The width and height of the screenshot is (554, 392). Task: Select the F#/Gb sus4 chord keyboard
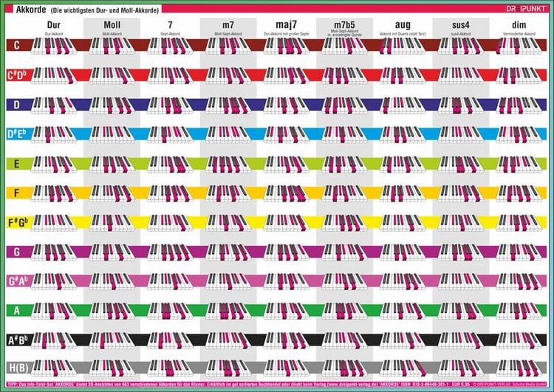(x=461, y=222)
